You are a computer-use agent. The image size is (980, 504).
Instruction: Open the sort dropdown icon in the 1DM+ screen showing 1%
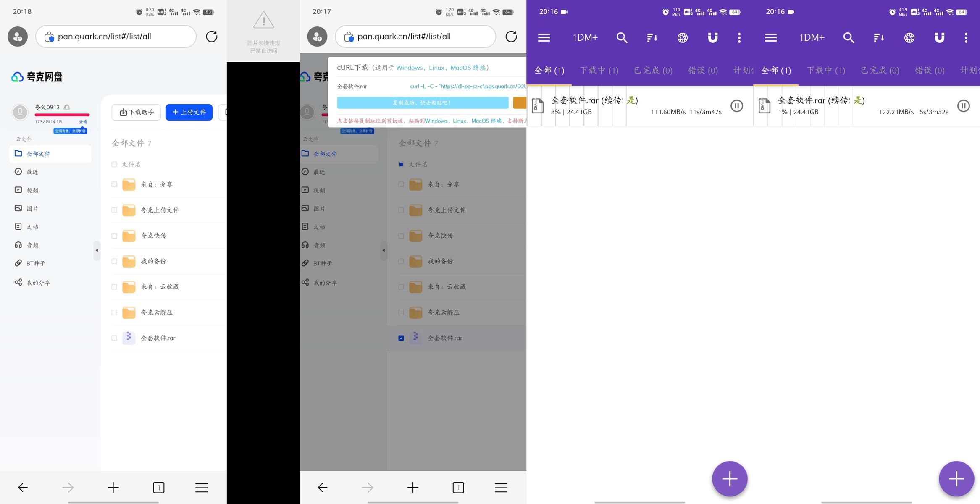pyautogui.click(x=879, y=38)
